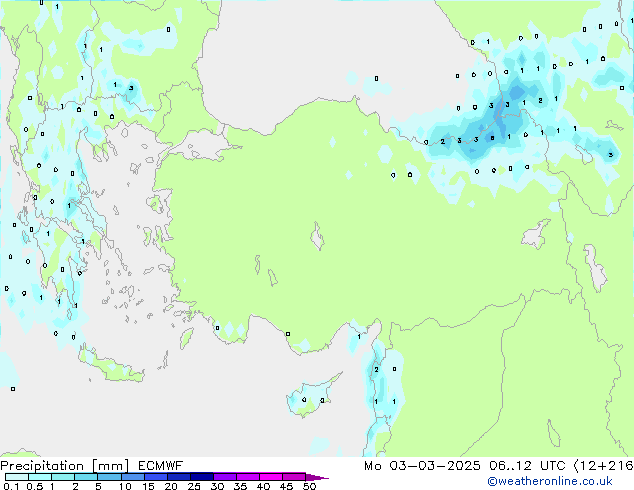Pick the 20–25 mm legend color box
This screenshot has width=634, height=490.
(178, 477)
